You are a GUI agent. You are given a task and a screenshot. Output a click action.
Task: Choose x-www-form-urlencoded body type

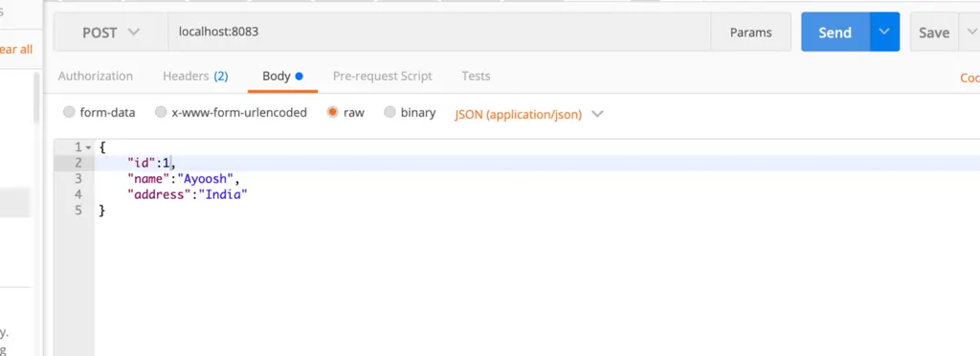pyautogui.click(x=232, y=112)
